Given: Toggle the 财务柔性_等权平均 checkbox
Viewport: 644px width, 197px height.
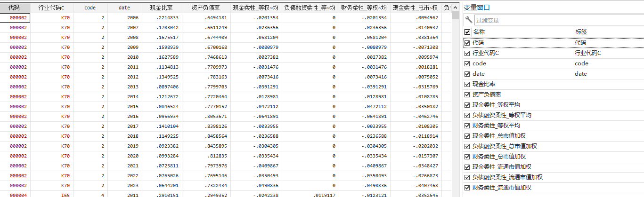Looking at the screenshot, I should (467, 126).
